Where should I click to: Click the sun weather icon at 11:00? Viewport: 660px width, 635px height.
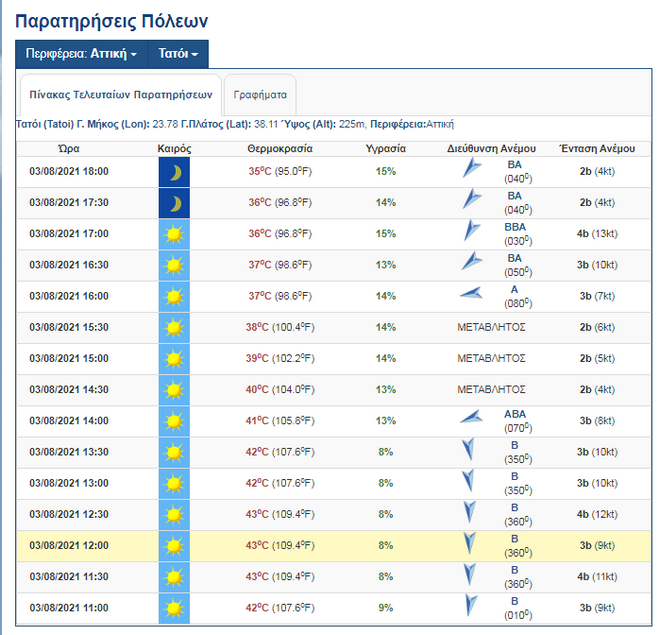174,607
